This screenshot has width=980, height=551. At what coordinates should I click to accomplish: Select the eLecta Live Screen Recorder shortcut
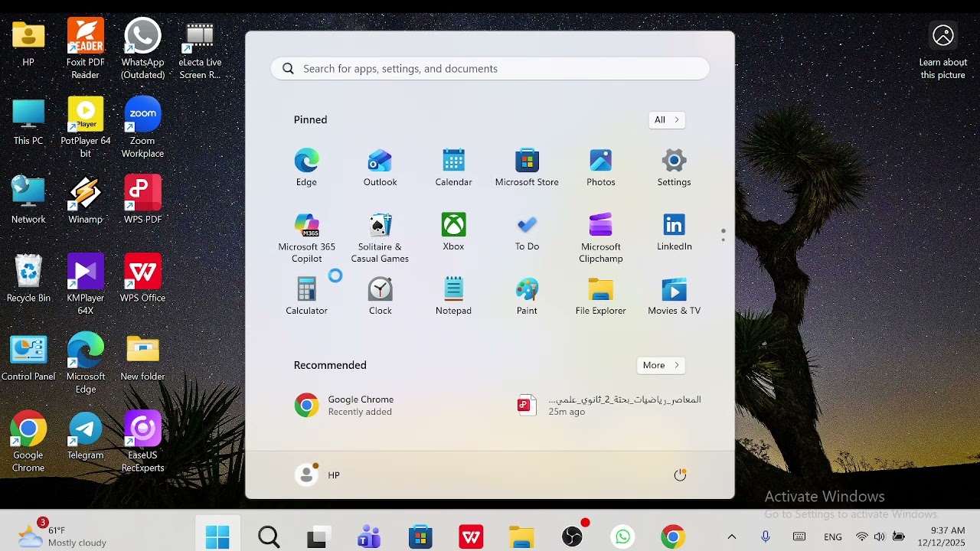[x=200, y=51]
